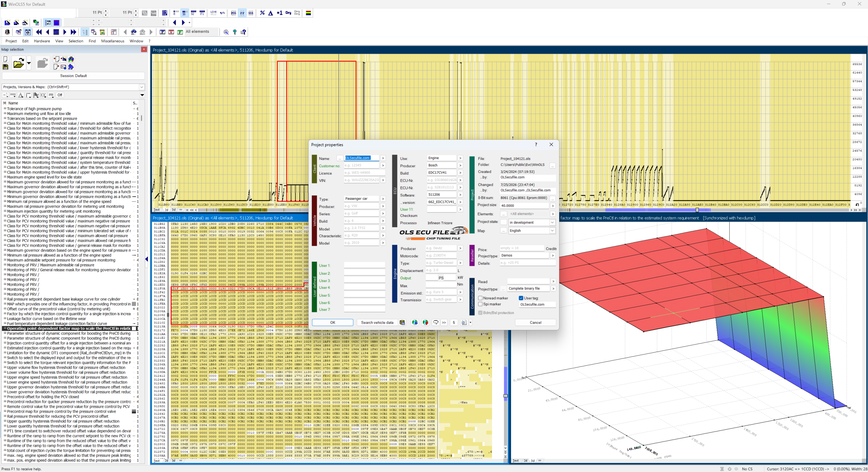Save project with the floppy disk icon
The width and height of the screenshot is (868, 472).
[x=5, y=67]
